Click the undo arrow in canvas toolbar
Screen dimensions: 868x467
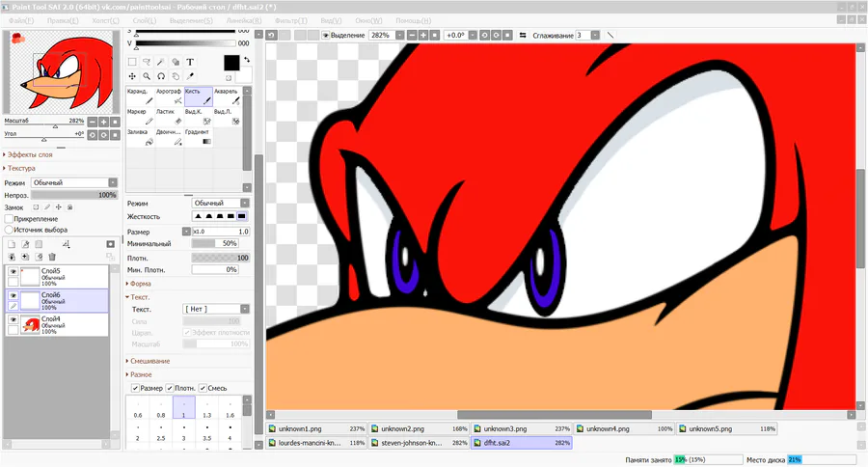tap(271, 35)
